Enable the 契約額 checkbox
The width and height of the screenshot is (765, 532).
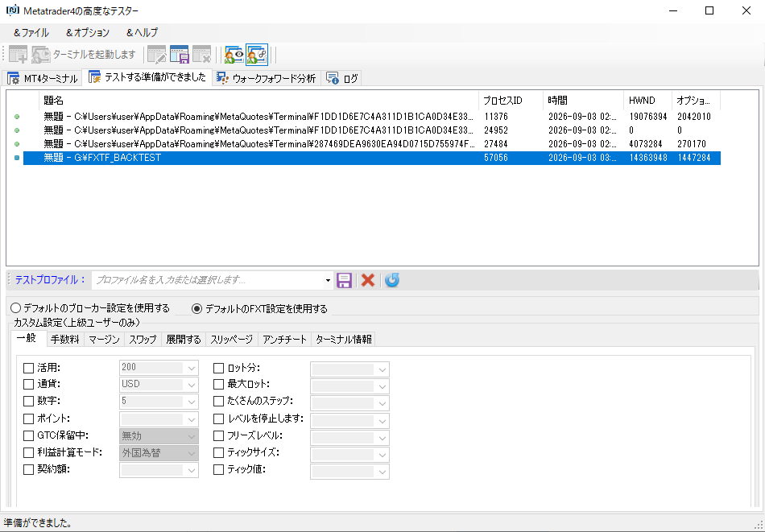click(x=29, y=469)
